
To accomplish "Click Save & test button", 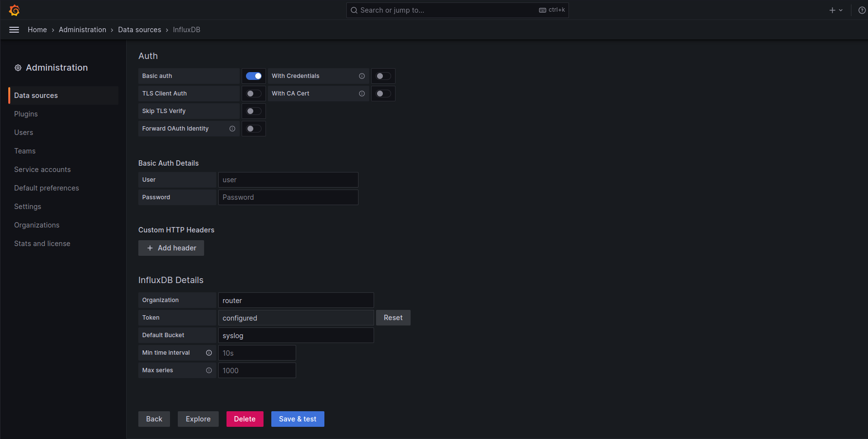I will coord(298,419).
